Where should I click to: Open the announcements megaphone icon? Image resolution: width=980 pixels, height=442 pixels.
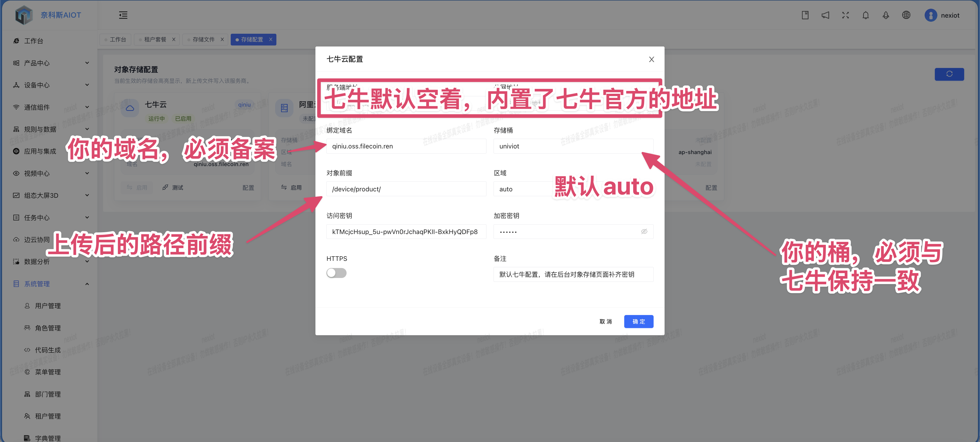pyautogui.click(x=825, y=15)
